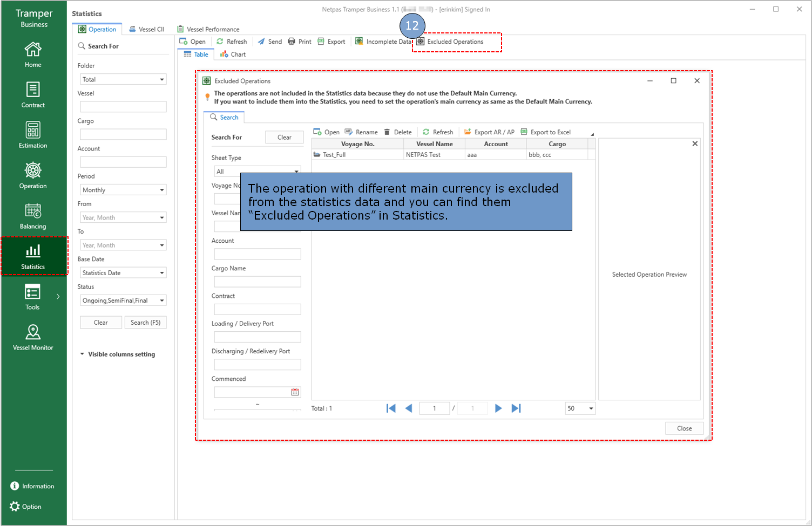Click Export to Excel in dialog
This screenshot has width=812, height=526.
coord(545,132)
